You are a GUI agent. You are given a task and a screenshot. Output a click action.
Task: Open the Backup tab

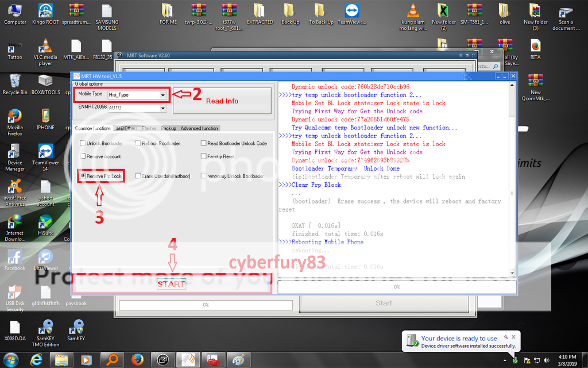pyautogui.click(x=168, y=128)
